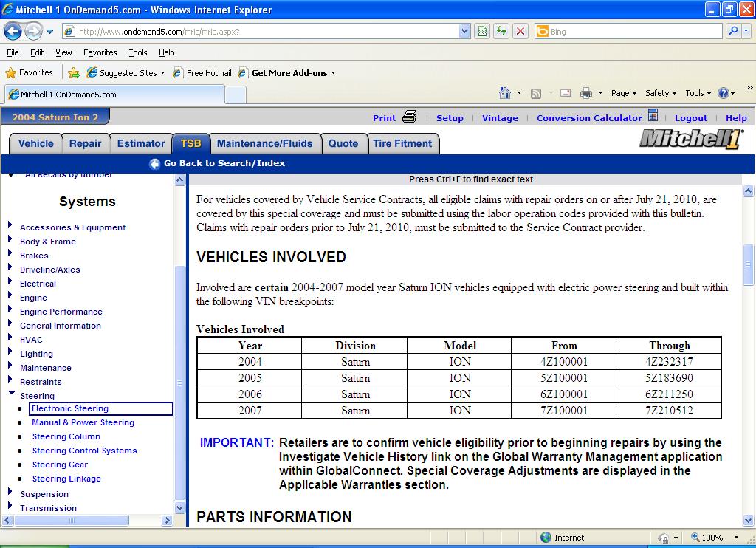The width and height of the screenshot is (756, 548).
Task: Click the browser Stop icon
Action: tap(520, 32)
